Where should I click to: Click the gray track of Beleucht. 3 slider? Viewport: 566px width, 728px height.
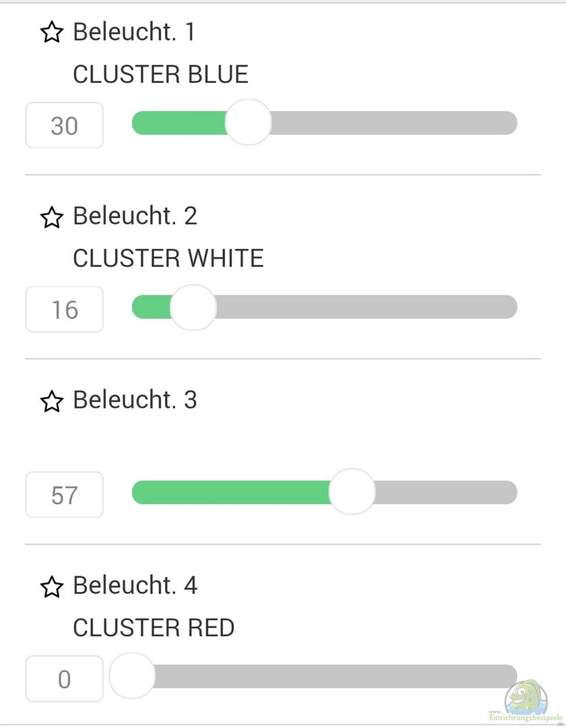click(x=445, y=492)
